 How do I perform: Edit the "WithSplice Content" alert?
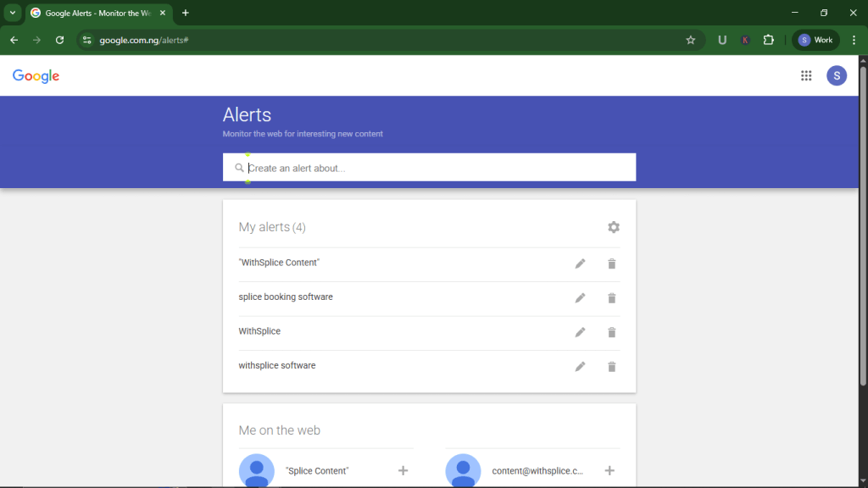(x=580, y=263)
